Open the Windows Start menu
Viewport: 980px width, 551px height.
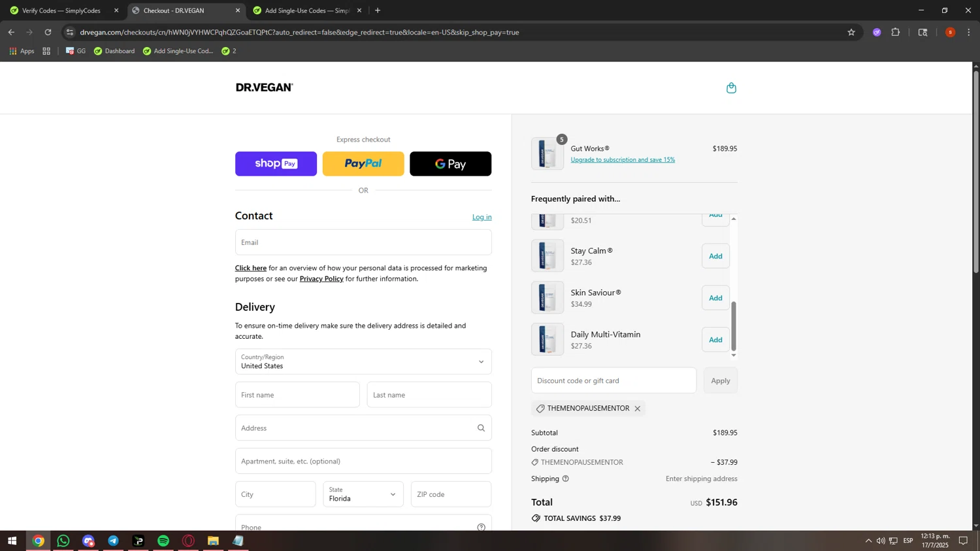coord(12,541)
